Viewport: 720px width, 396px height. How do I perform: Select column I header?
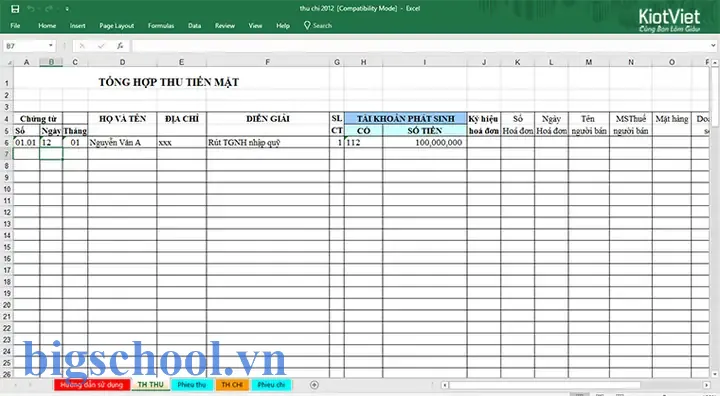[x=424, y=62]
